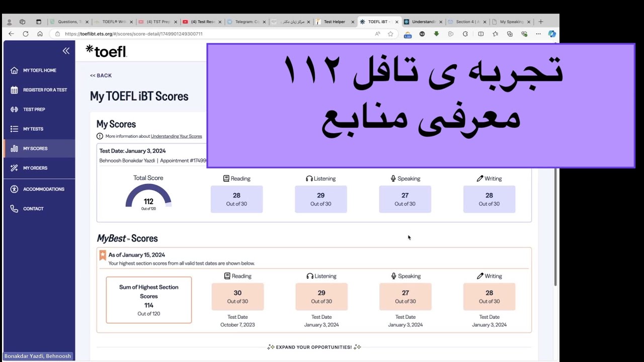644x362 pixels.
Task: Toggle split screen icon in toolbar
Action: [480, 34]
